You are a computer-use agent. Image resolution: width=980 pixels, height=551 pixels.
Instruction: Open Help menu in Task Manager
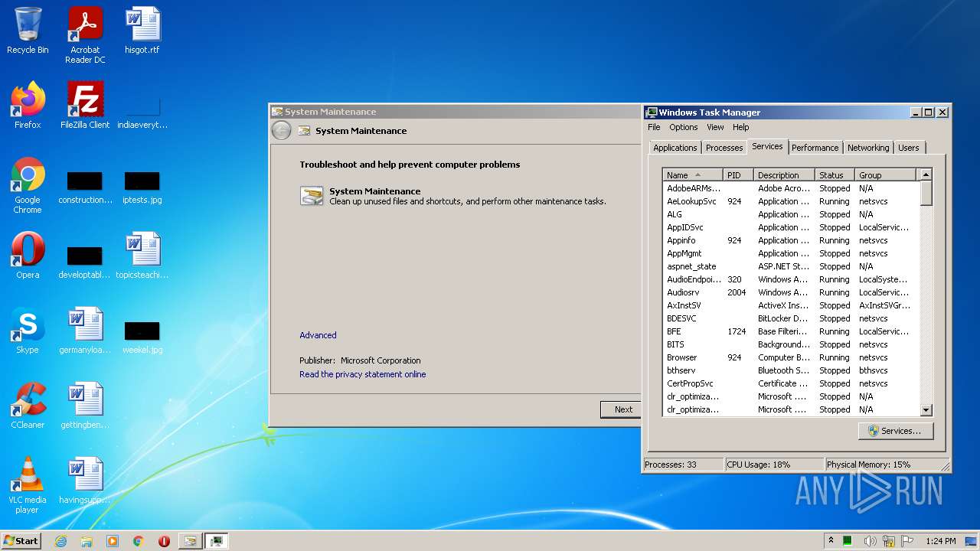click(x=740, y=127)
